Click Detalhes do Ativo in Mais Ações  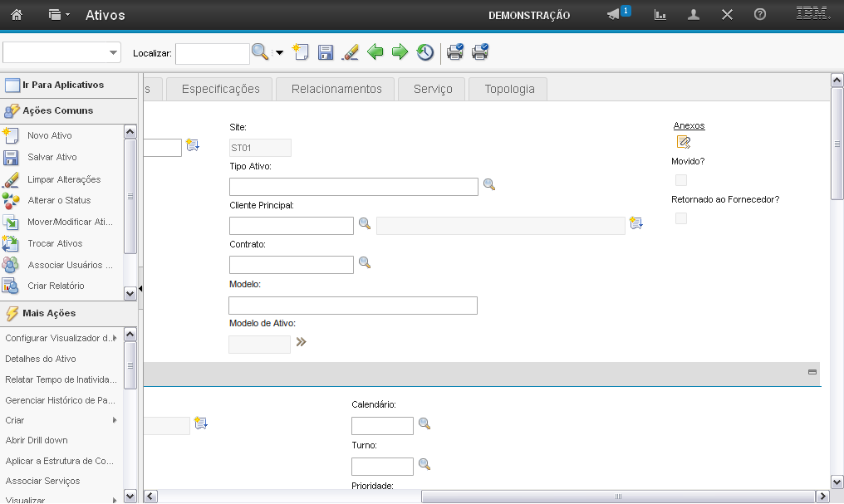[41, 359]
